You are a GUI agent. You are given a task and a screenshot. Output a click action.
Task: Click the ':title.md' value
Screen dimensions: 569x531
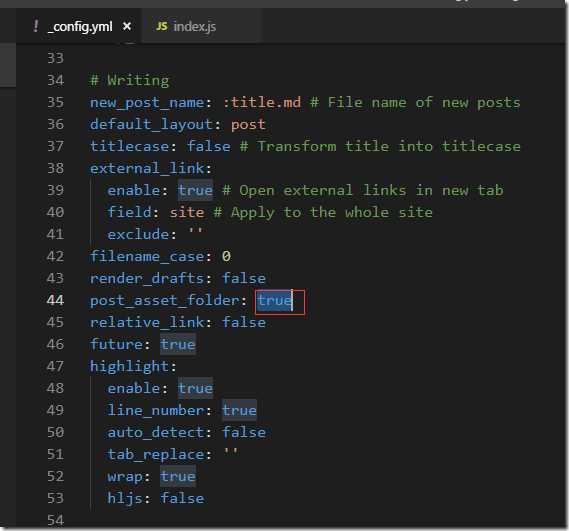click(x=262, y=102)
